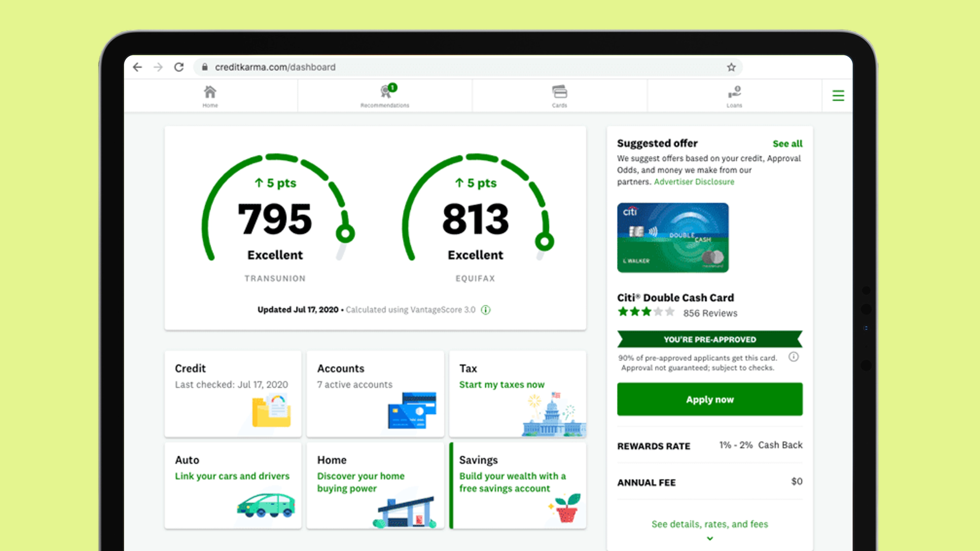
Task: Click Build your wealth savings link
Action: coord(512,482)
